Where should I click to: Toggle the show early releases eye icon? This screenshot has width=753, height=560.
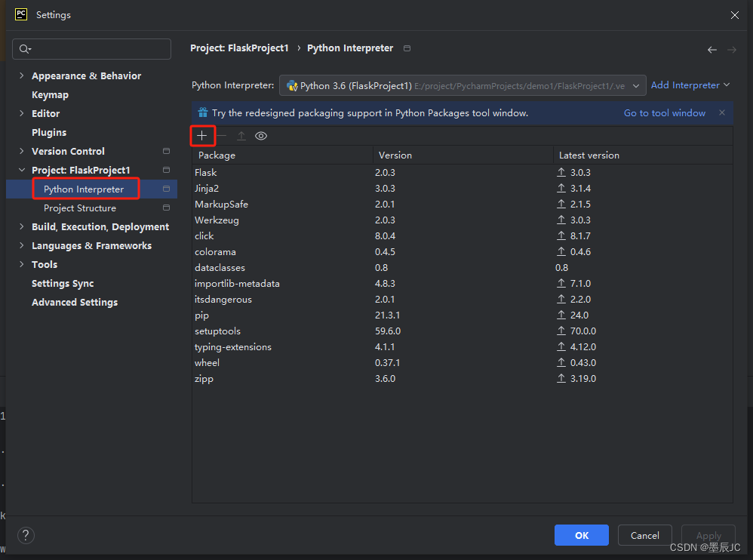[x=261, y=136]
